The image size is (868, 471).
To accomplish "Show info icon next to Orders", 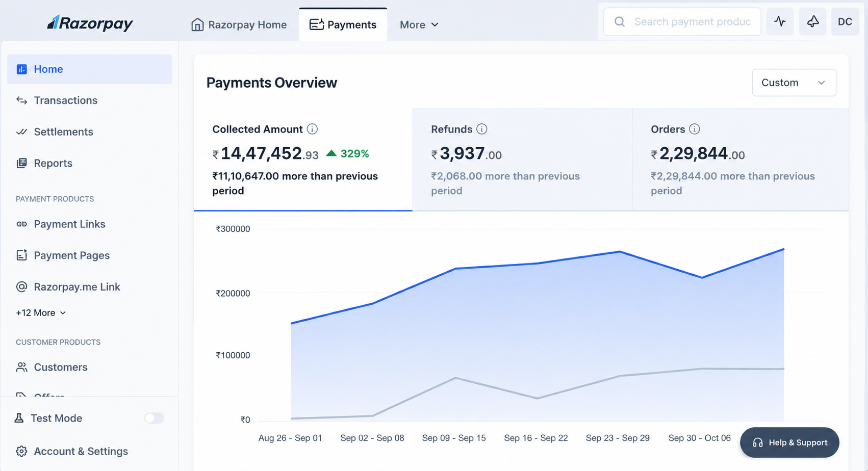I will [695, 129].
